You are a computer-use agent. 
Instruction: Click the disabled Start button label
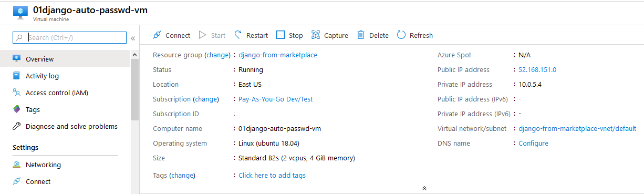tap(218, 35)
